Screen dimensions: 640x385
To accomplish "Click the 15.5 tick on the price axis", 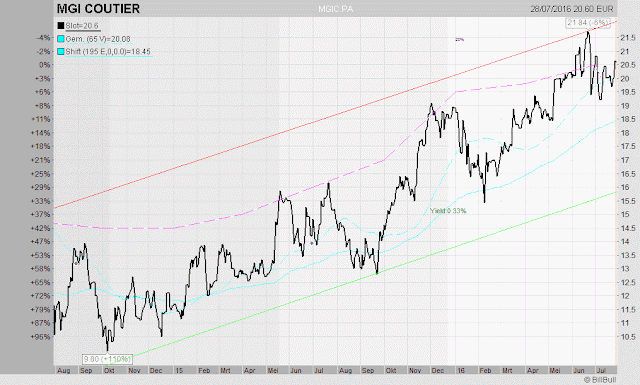I will coord(628,201).
